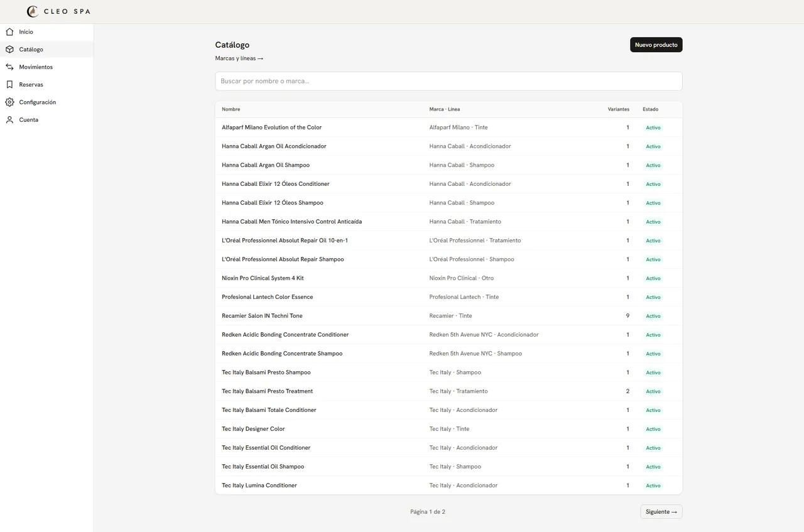Click the Catálogo box icon
This screenshot has width=804, height=532.
coord(9,50)
